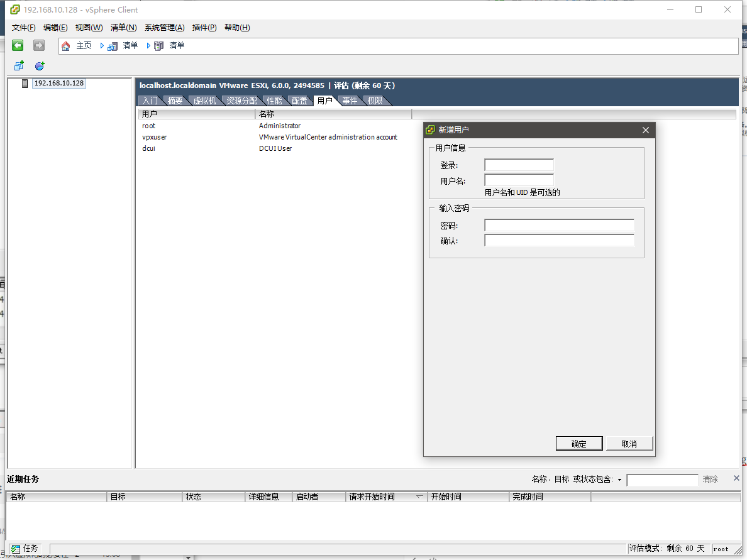Click the 清除 button to clear the filter
The height and width of the screenshot is (560, 747).
click(x=710, y=479)
